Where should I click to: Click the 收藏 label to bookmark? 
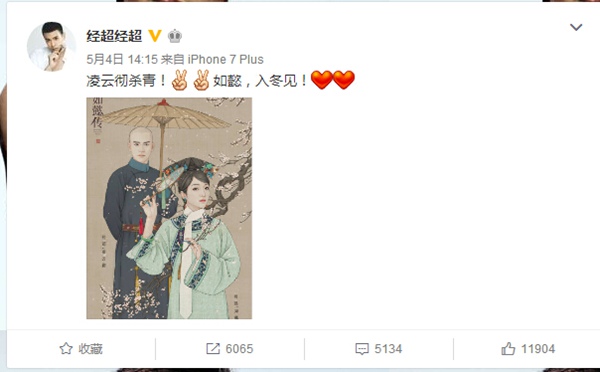pos(91,349)
